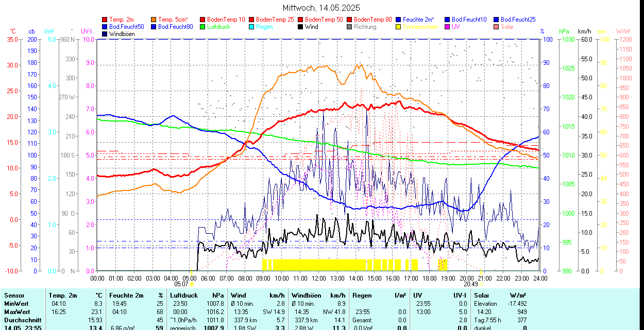The height and width of the screenshot is (330, 644).
Task: Click the cyan Regen legend square
Action: pyautogui.click(x=252, y=27)
